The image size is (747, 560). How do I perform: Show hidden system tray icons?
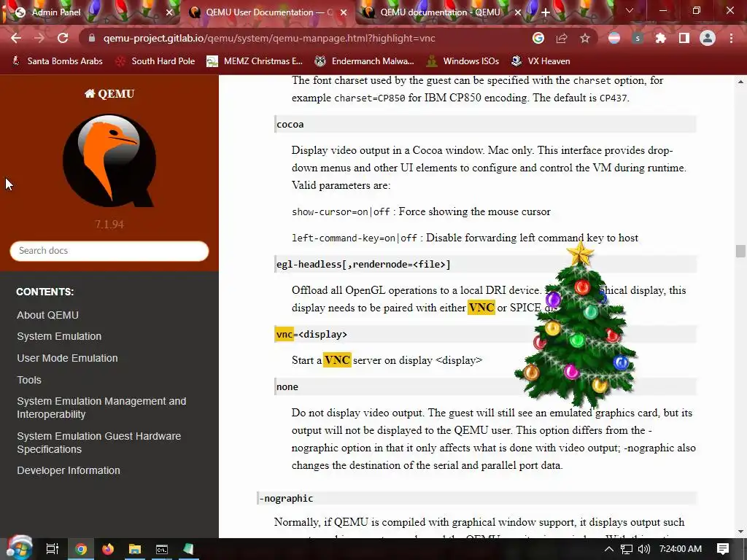(609, 549)
